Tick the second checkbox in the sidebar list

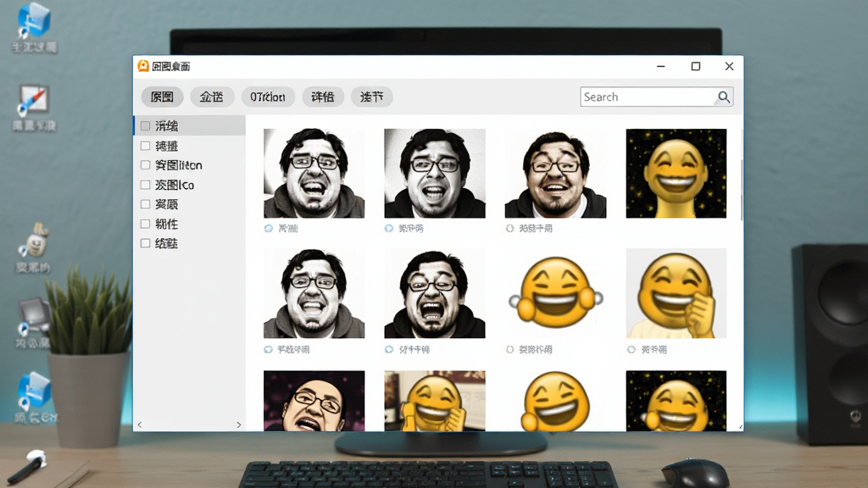tap(145, 146)
